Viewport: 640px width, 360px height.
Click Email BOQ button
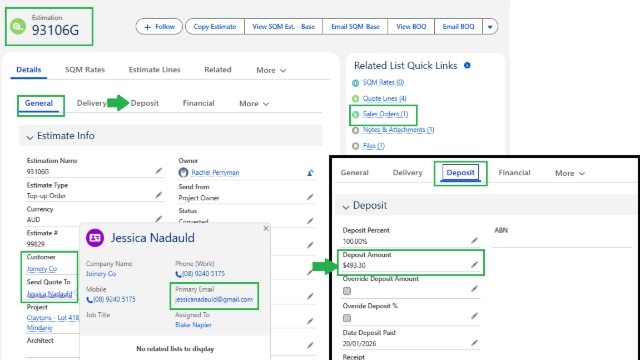coord(458,27)
